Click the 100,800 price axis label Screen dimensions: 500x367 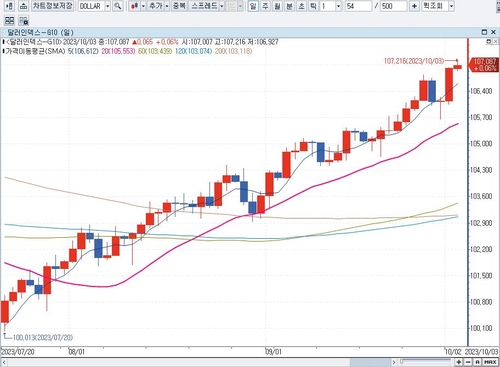pos(481,302)
